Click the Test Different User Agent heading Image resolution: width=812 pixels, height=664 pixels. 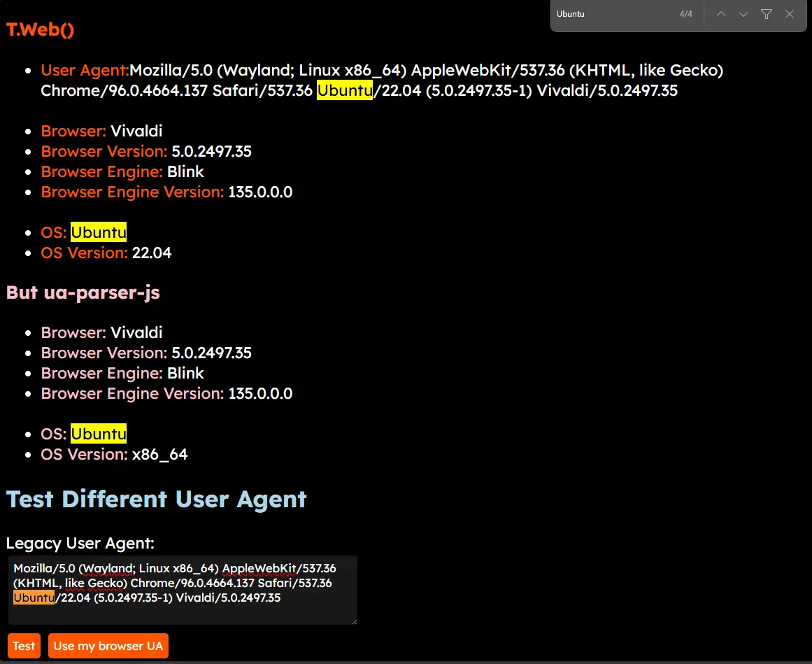coord(156,500)
